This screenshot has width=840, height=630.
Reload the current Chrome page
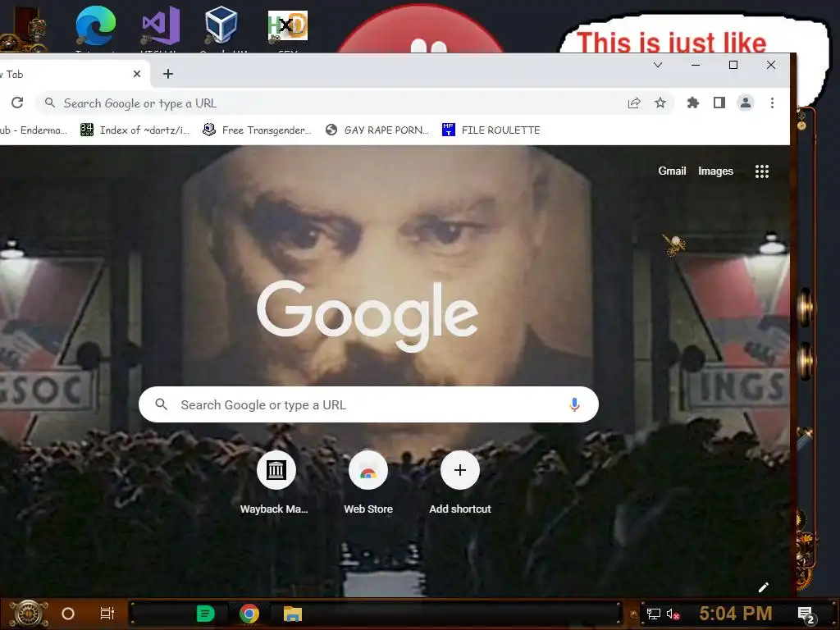click(x=17, y=103)
